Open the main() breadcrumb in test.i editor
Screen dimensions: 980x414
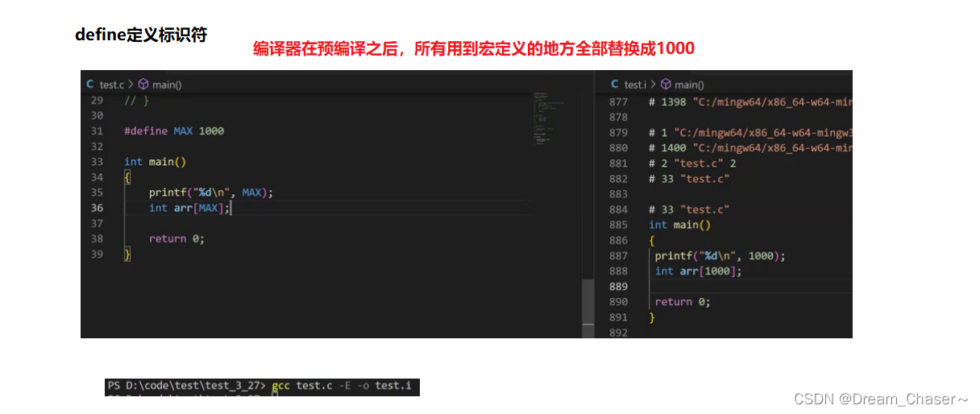coord(689,85)
